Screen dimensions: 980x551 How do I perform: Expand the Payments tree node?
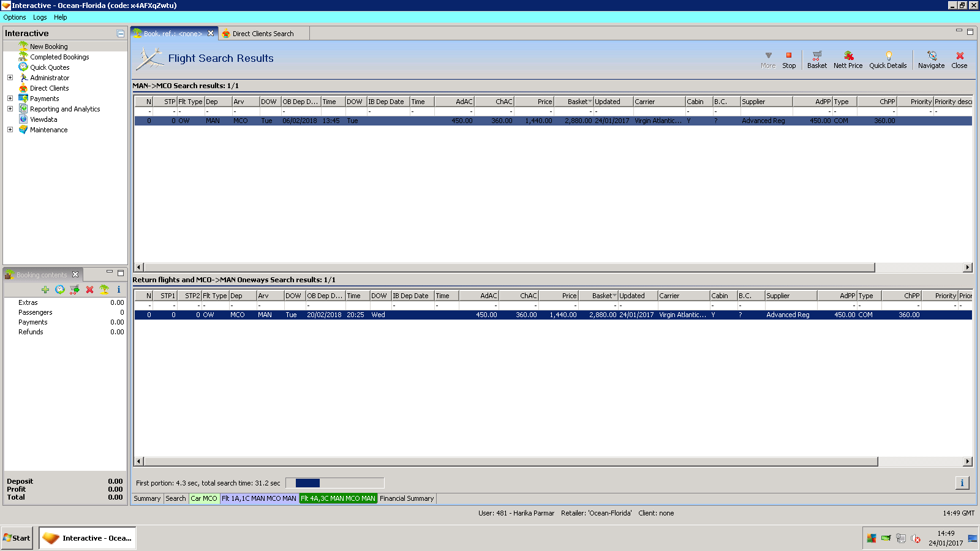10,99
